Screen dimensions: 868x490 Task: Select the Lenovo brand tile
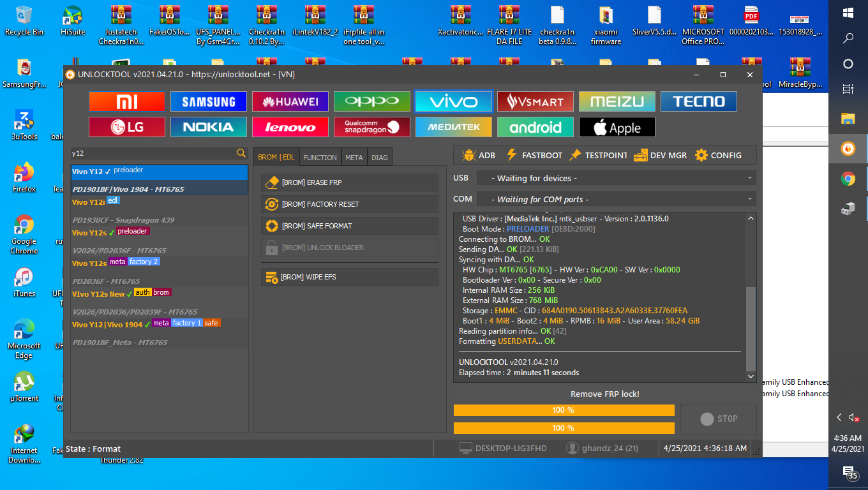tap(290, 127)
